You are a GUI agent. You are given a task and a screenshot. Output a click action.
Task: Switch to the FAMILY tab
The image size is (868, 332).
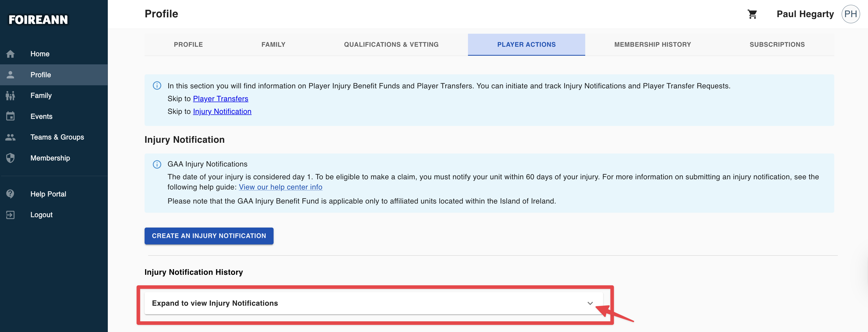[273, 44]
